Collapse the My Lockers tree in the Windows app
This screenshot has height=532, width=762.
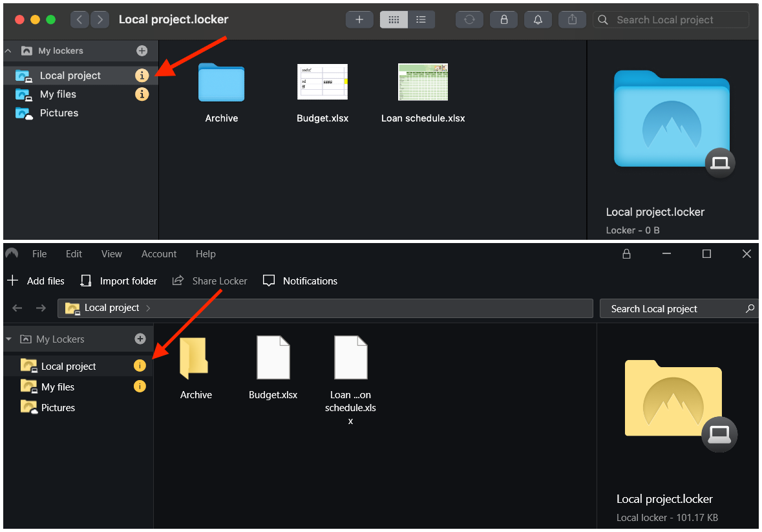(x=8, y=339)
